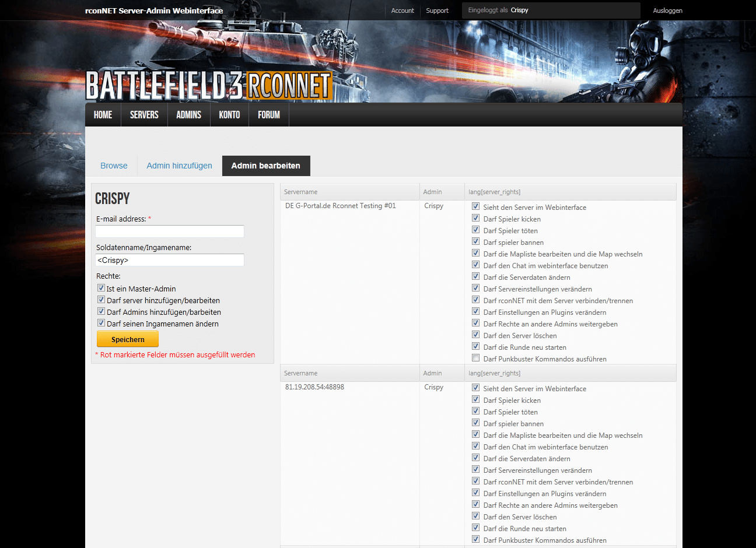The image size is (756, 548).
Task: Click the E-mail address input field
Action: pos(170,231)
